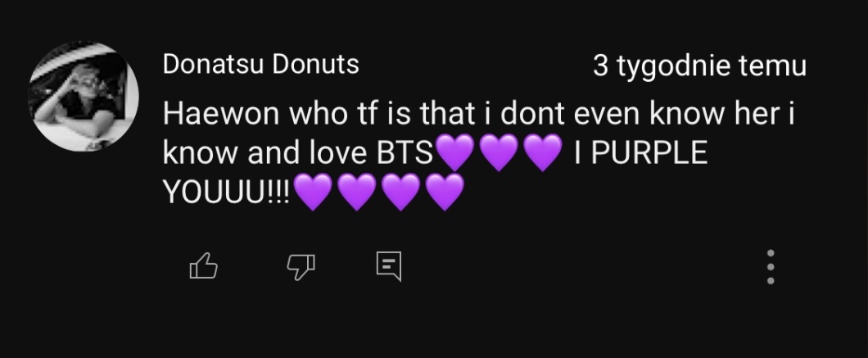Click the word BTS in the comment

[404, 153]
